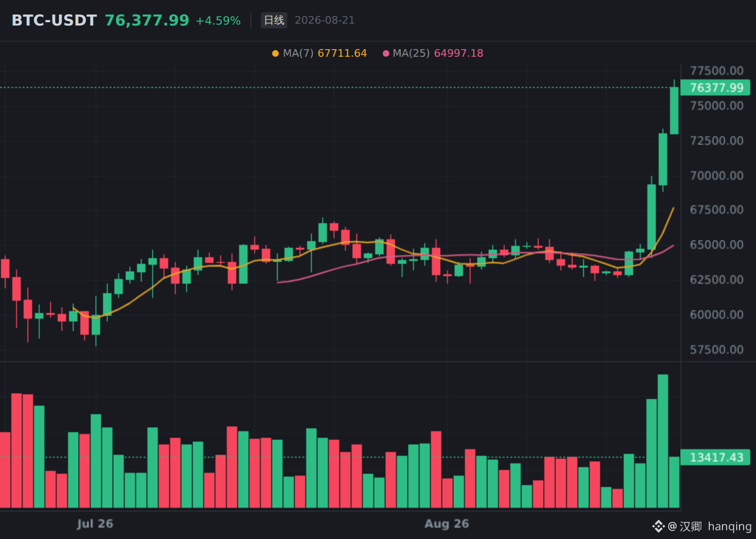This screenshot has height=539, width=756.
Task: Click the 72500.00 price axis label
Action: 717,141
